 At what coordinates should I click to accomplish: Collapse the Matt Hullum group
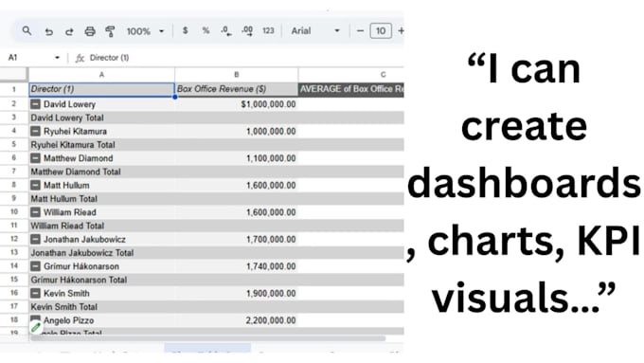point(35,186)
